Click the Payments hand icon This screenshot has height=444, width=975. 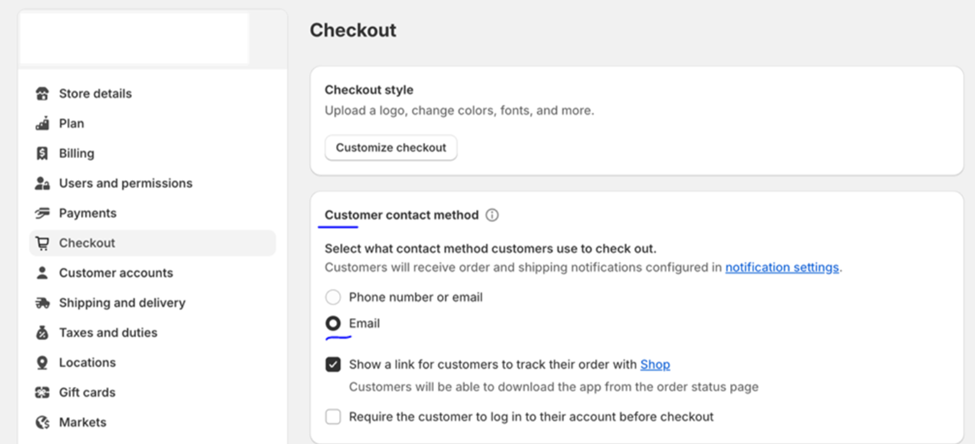pyautogui.click(x=42, y=213)
